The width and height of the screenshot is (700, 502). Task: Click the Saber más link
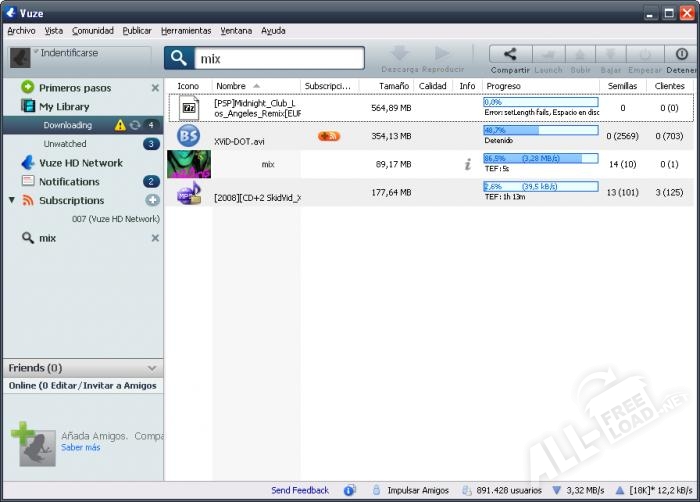[80, 447]
